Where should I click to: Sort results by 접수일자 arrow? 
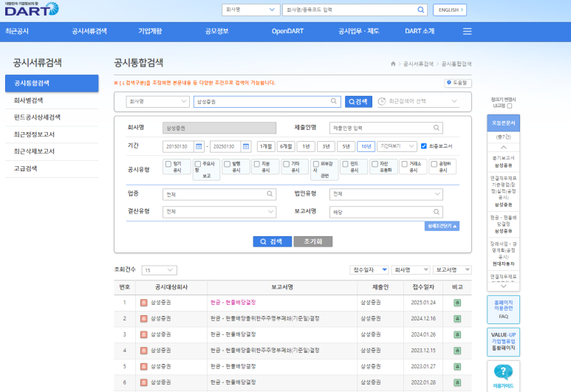pyautogui.click(x=384, y=269)
